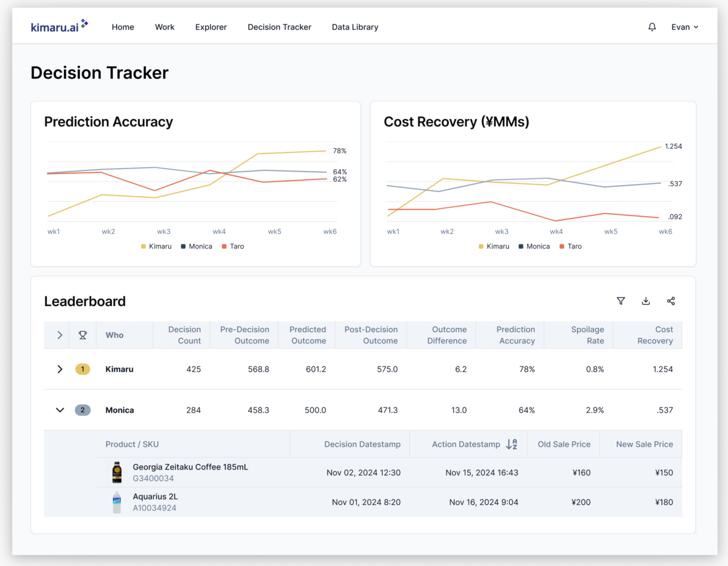Sort by Action Datestamp sort icon
Viewport: 728px width, 566px height.
(512, 444)
